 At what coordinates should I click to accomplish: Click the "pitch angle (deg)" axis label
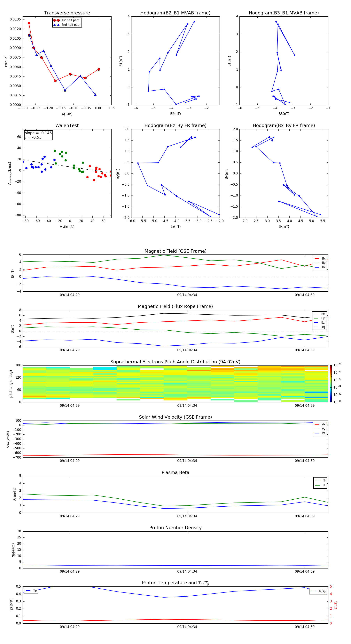click(x=11, y=384)
